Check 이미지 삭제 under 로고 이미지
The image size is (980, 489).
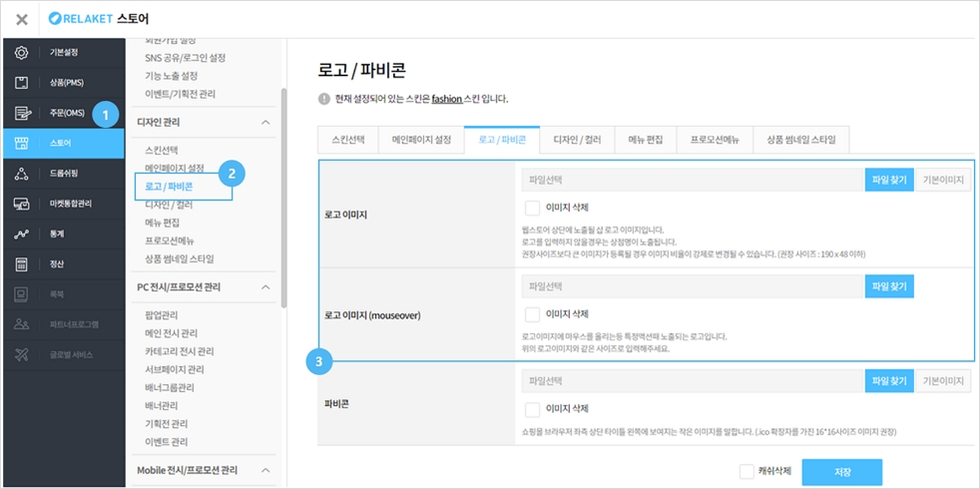click(x=532, y=209)
